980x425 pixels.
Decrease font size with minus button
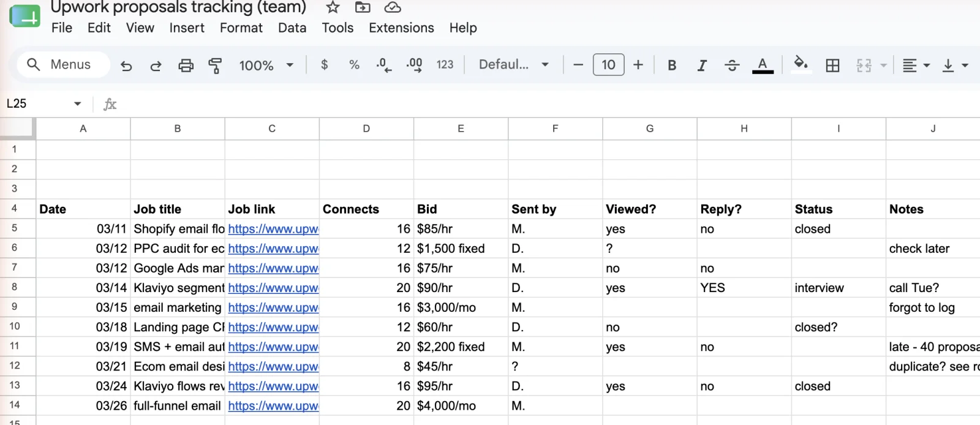pos(578,65)
